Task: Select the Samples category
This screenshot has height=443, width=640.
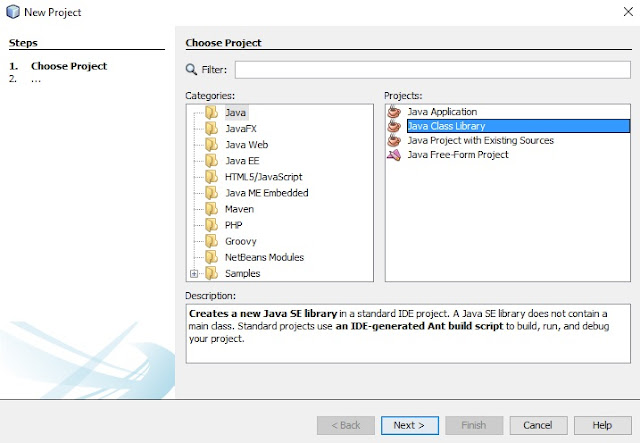Action: point(242,273)
